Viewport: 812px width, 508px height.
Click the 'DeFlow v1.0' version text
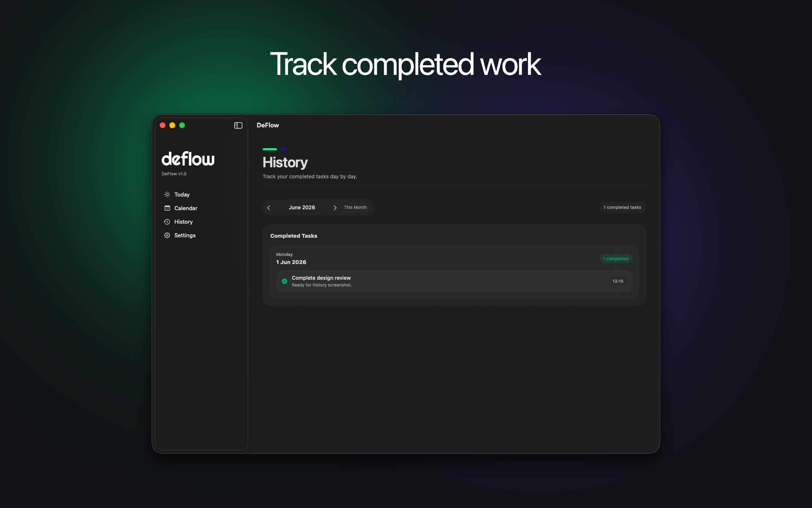coord(174,174)
